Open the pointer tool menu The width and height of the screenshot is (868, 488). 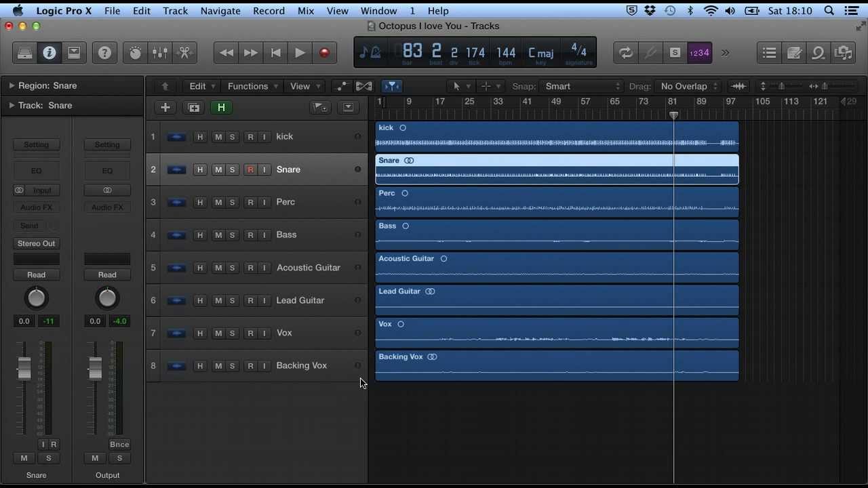pos(461,86)
